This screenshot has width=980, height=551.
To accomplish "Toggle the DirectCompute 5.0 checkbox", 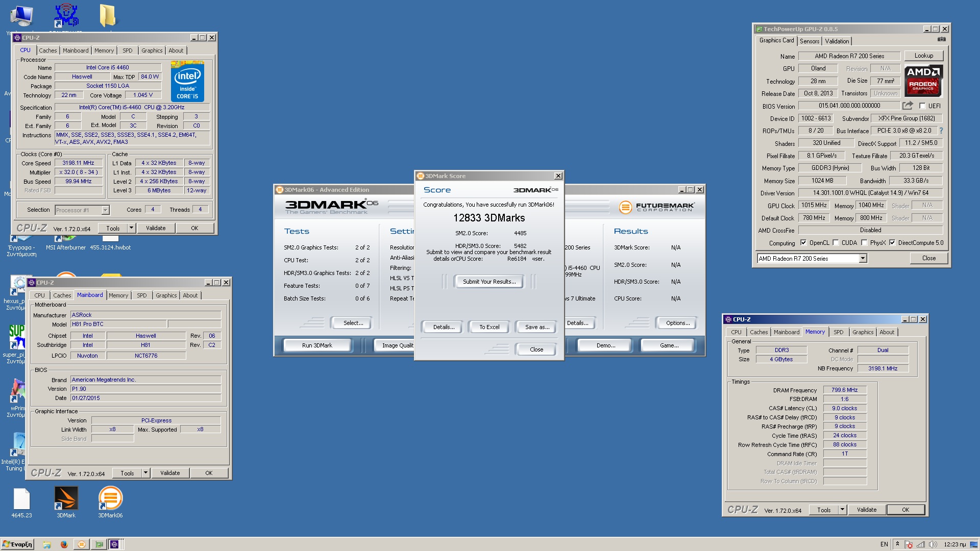I will (x=892, y=243).
